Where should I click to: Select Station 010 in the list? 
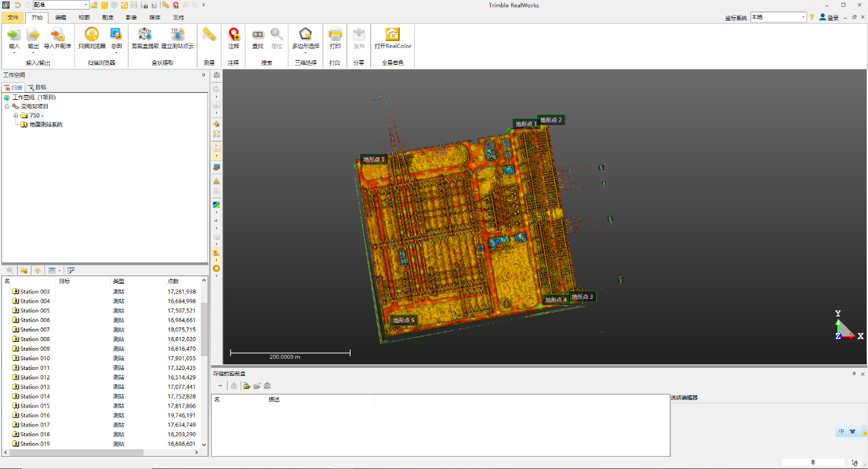point(35,358)
